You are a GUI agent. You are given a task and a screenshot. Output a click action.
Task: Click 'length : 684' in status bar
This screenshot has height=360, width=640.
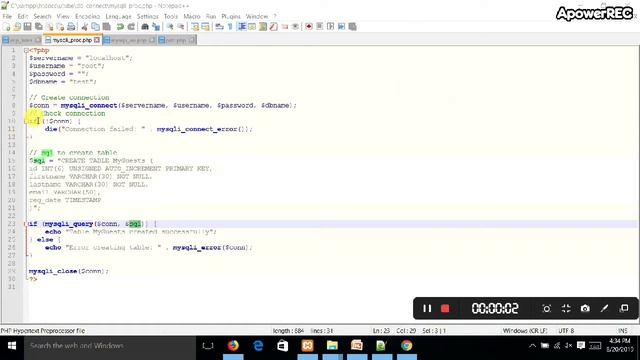click(288, 331)
